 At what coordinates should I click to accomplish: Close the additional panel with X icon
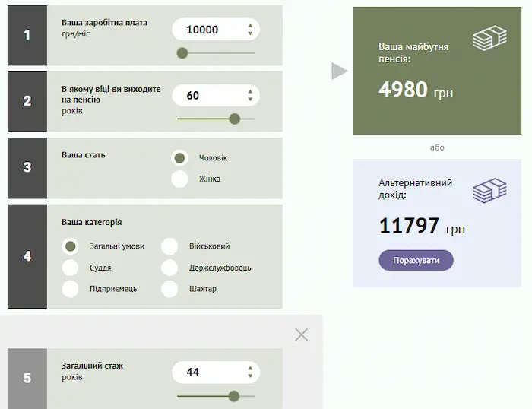click(301, 334)
